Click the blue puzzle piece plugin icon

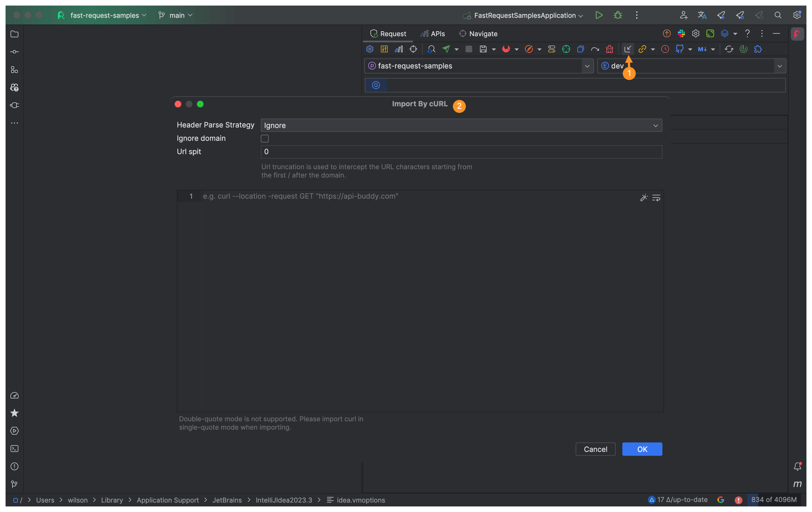758,49
